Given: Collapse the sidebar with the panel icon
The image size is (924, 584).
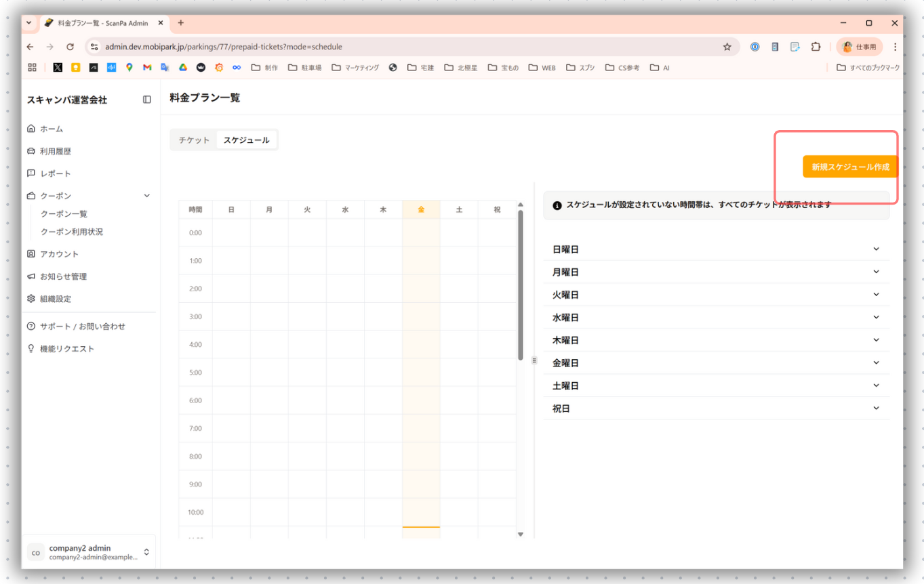Looking at the screenshot, I should tap(146, 100).
